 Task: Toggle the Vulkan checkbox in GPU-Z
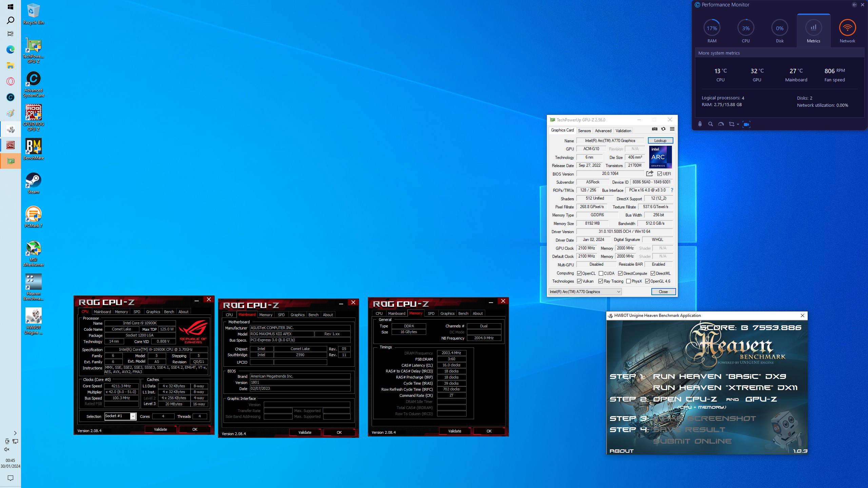[579, 281]
